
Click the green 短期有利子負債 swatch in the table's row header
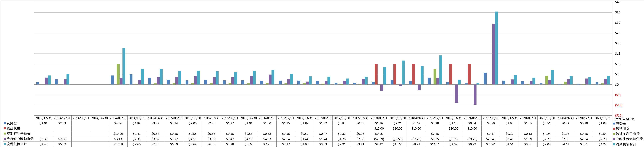point(5,134)
